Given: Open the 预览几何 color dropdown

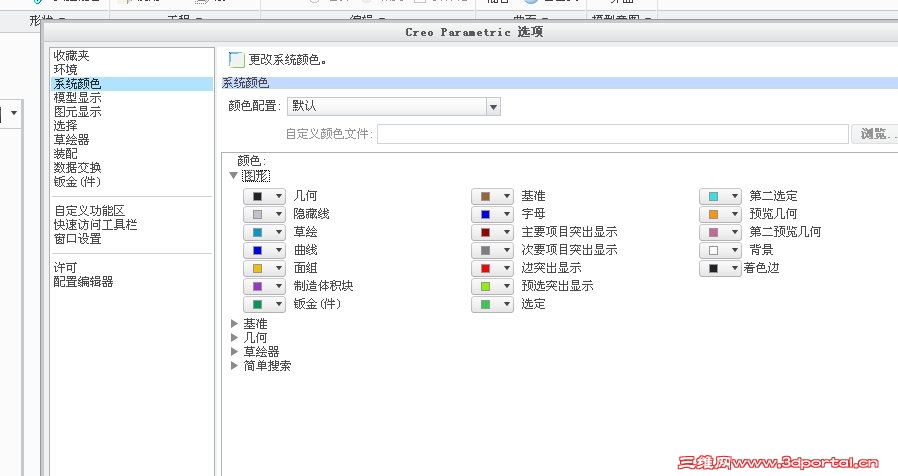Looking at the screenshot, I should 720,214.
